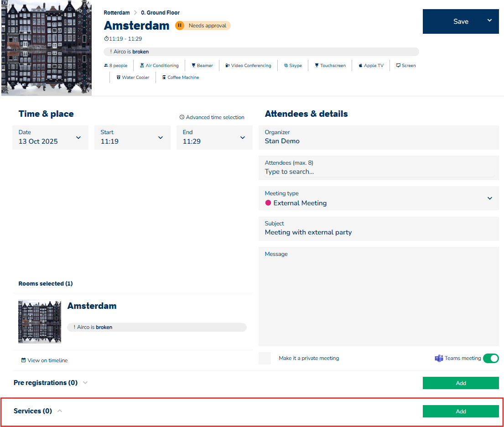Click the Attendees search input field

tap(379, 172)
